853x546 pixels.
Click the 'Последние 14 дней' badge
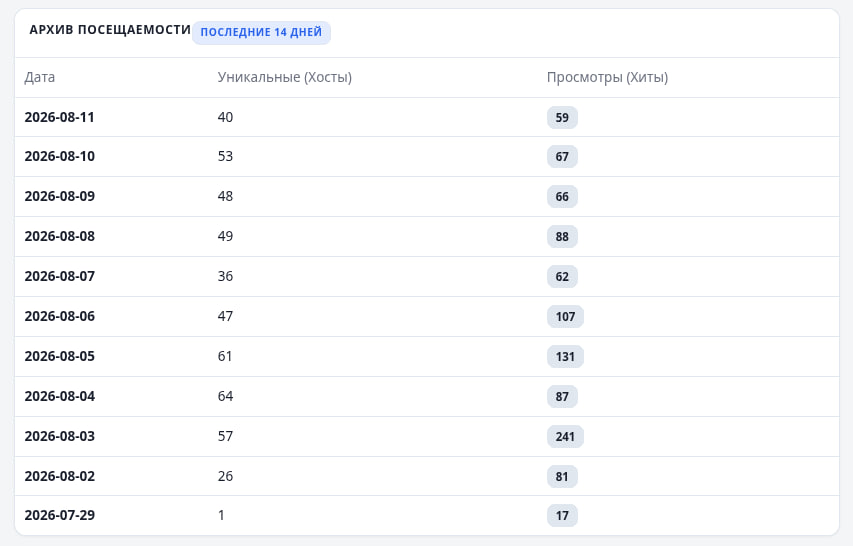[261, 32]
